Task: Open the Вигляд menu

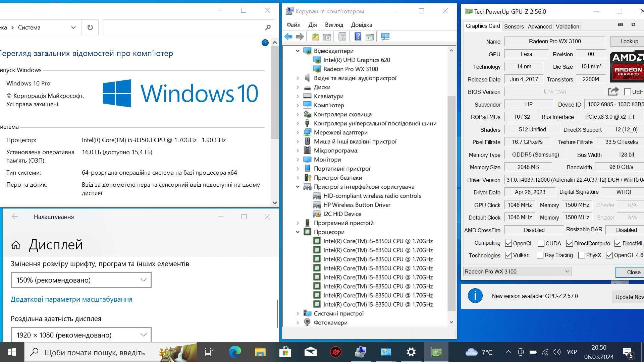Action: point(334,25)
